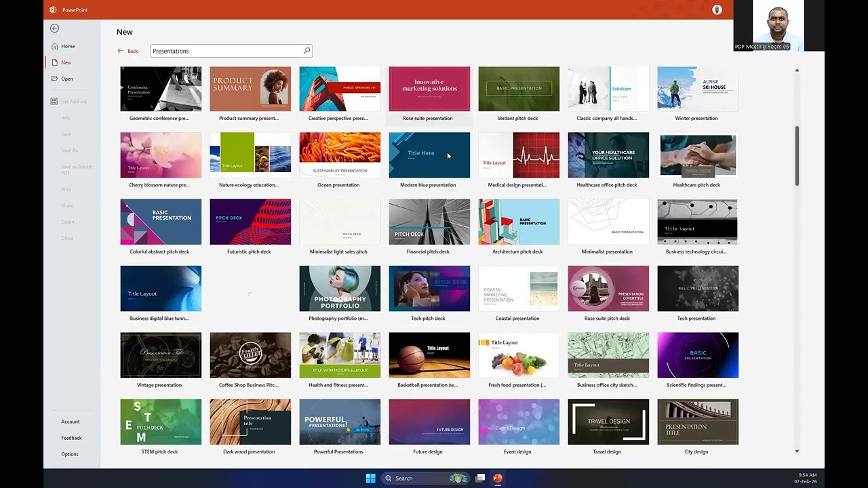This screenshot has width=868, height=488.
Task: Open the Task View taskbar icon
Action: point(480,478)
